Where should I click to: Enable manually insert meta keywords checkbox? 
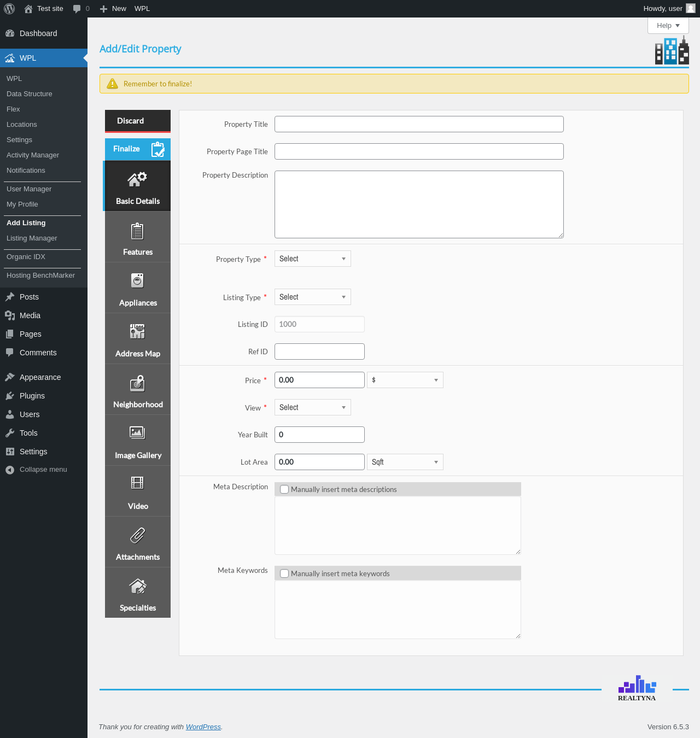coord(284,573)
